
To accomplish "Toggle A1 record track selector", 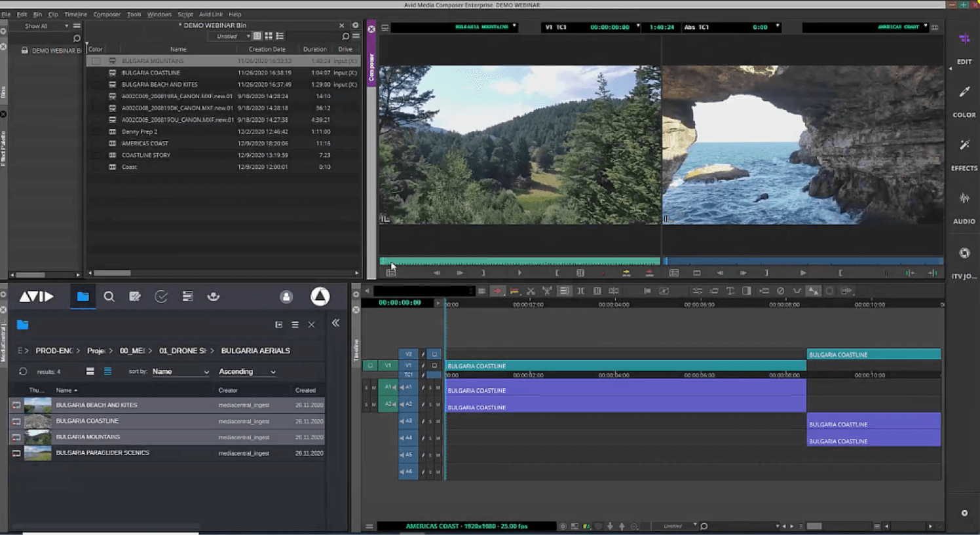I will click(408, 387).
